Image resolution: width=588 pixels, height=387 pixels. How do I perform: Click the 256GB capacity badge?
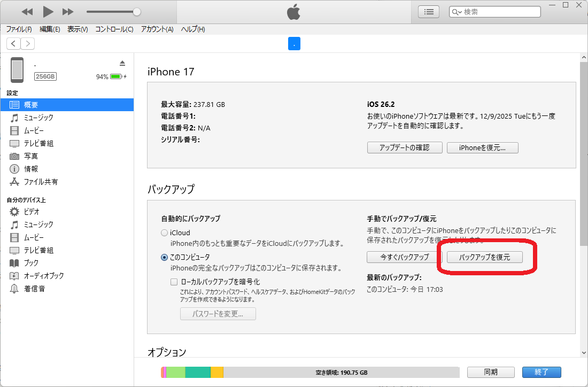pos(45,76)
